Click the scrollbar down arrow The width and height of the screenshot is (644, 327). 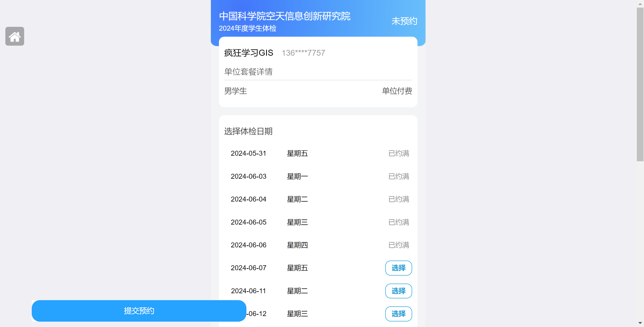click(x=640, y=323)
